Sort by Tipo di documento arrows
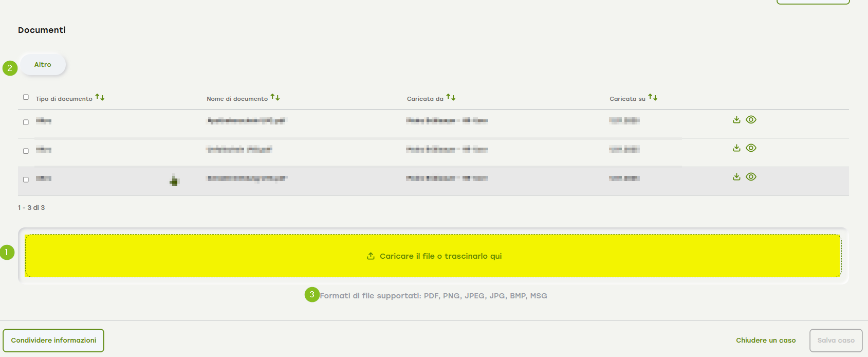 [x=100, y=98]
